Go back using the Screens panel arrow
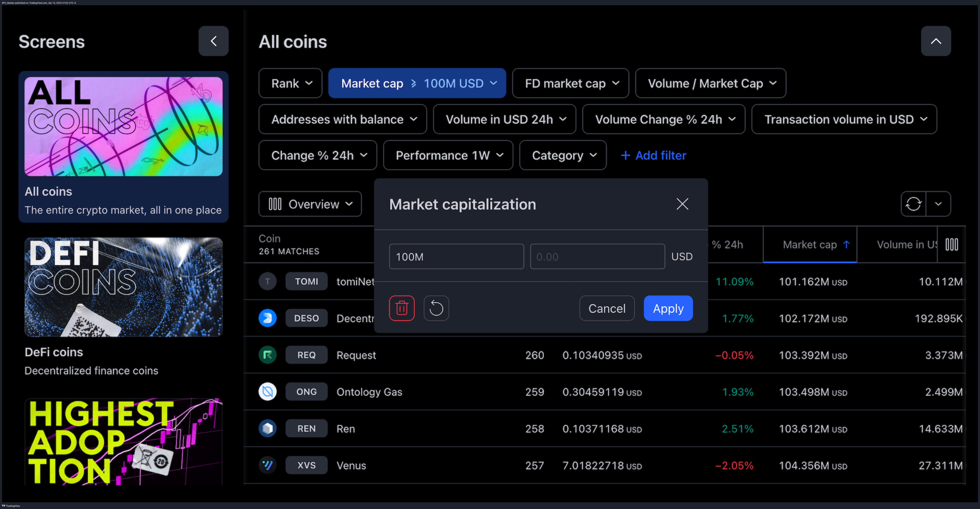The height and width of the screenshot is (509, 980). tap(213, 41)
